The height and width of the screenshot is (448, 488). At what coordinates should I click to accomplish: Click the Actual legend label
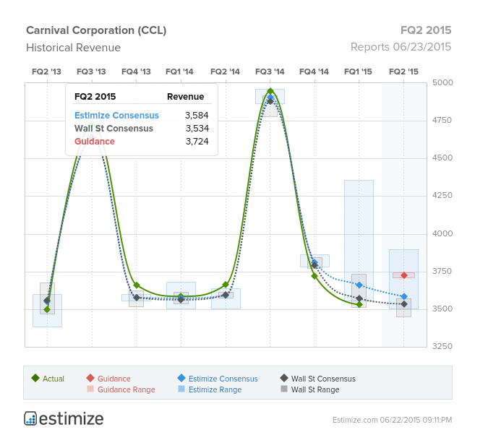coord(53,379)
